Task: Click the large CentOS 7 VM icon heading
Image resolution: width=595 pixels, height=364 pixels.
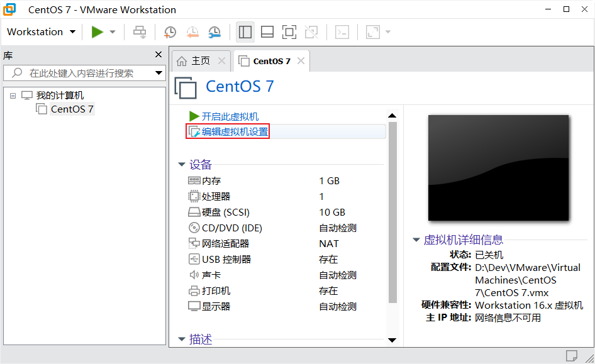Action: pos(186,87)
